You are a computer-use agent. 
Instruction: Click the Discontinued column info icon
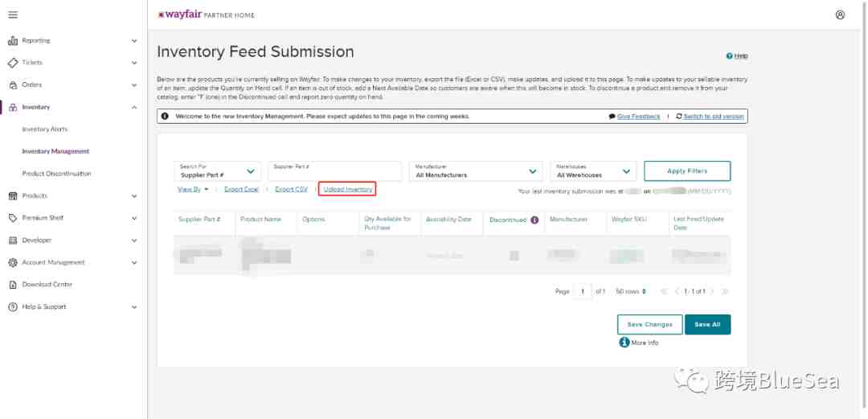coord(534,220)
